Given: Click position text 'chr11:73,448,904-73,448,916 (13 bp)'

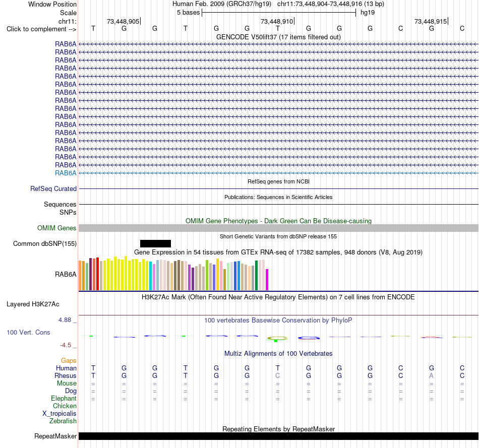Looking at the screenshot, I should 331,4.
